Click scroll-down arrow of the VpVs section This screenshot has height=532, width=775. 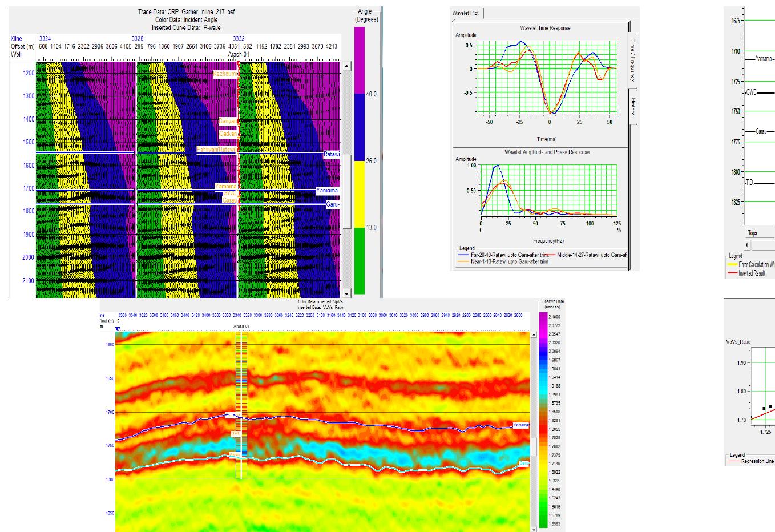(534, 529)
